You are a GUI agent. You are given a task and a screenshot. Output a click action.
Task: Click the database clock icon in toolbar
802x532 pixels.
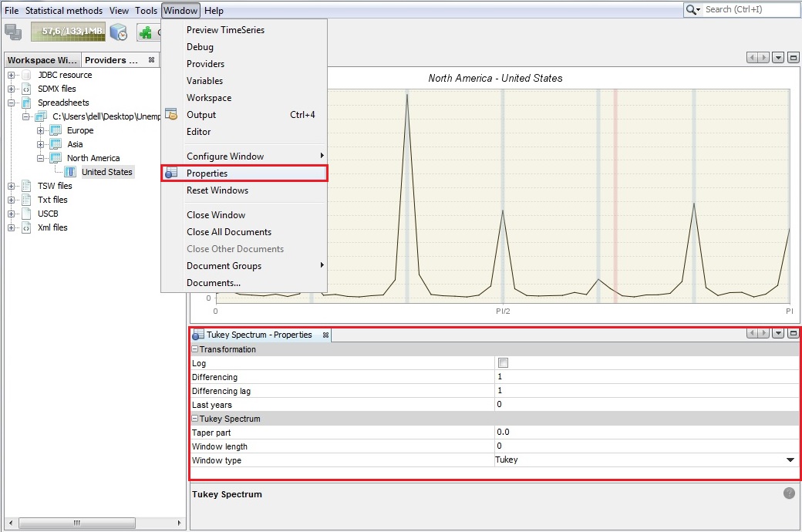pyautogui.click(x=119, y=32)
